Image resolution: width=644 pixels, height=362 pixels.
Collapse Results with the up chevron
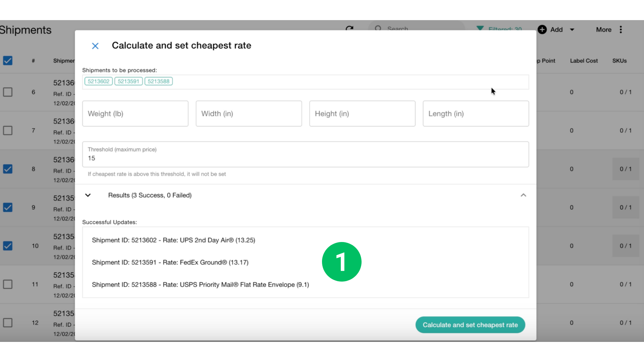point(523,195)
